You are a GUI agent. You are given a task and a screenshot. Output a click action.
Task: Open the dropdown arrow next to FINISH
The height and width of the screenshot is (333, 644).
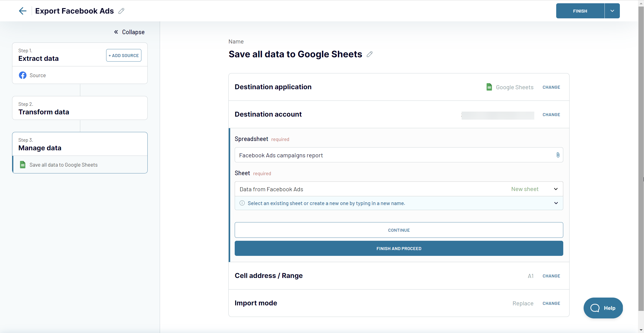(612, 11)
